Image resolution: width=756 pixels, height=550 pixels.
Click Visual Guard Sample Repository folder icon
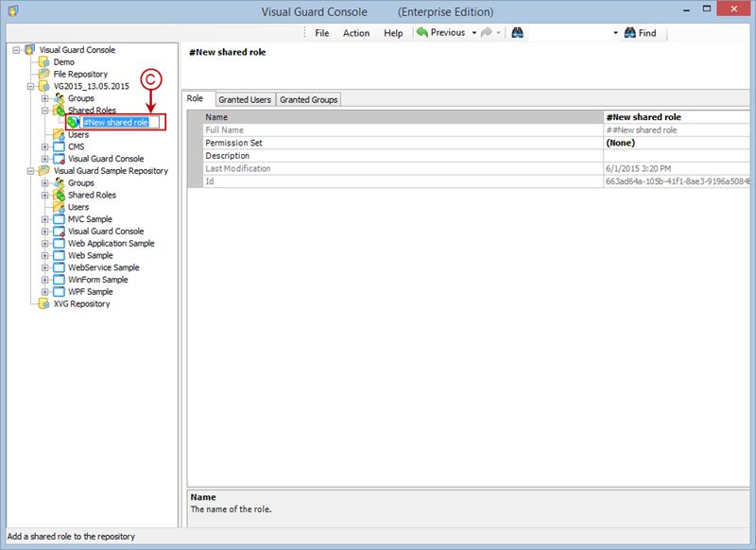click(43, 171)
